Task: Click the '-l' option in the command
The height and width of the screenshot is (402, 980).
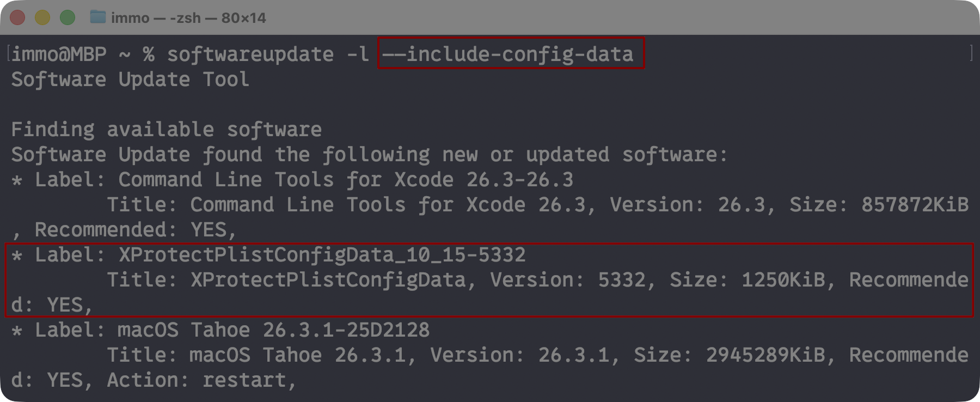Action: coord(358,54)
